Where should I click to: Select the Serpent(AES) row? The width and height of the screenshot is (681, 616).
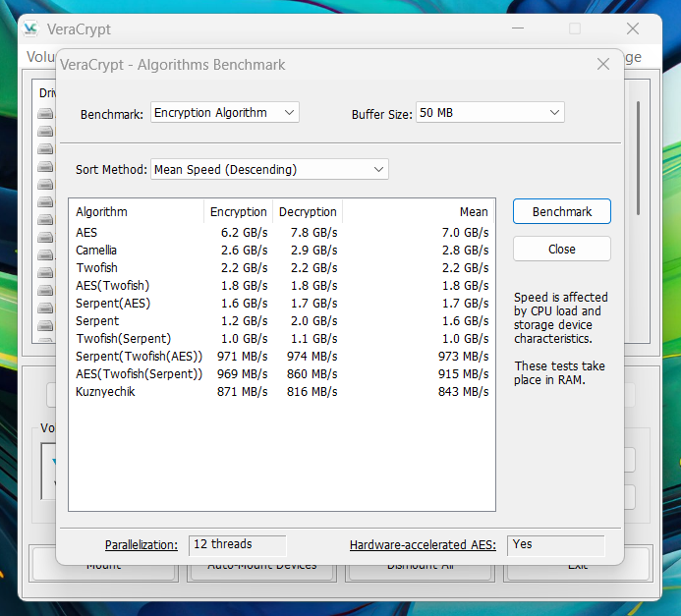coord(282,304)
